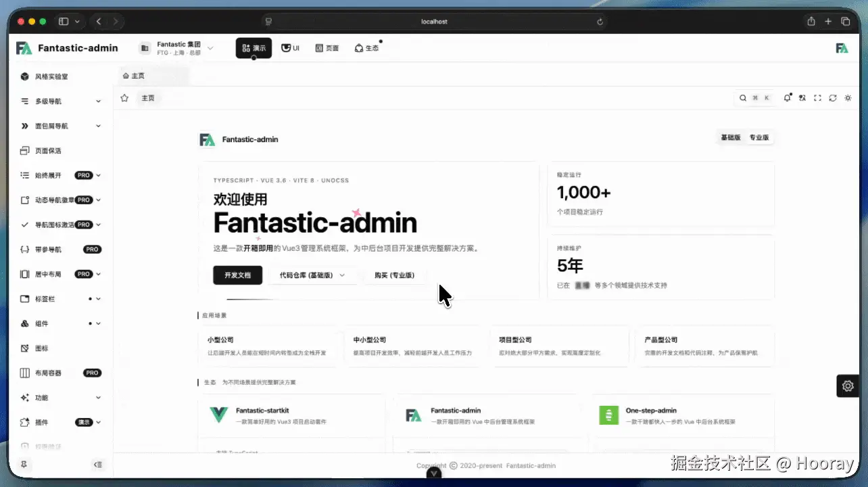The width and height of the screenshot is (868, 487).
Task: Click the browser sidebar toggle icon
Action: (x=64, y=22)
